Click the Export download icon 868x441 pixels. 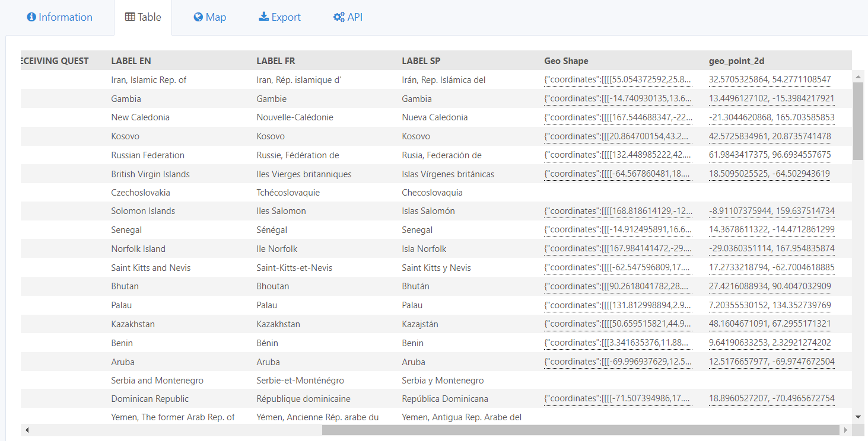pos(264,17)
